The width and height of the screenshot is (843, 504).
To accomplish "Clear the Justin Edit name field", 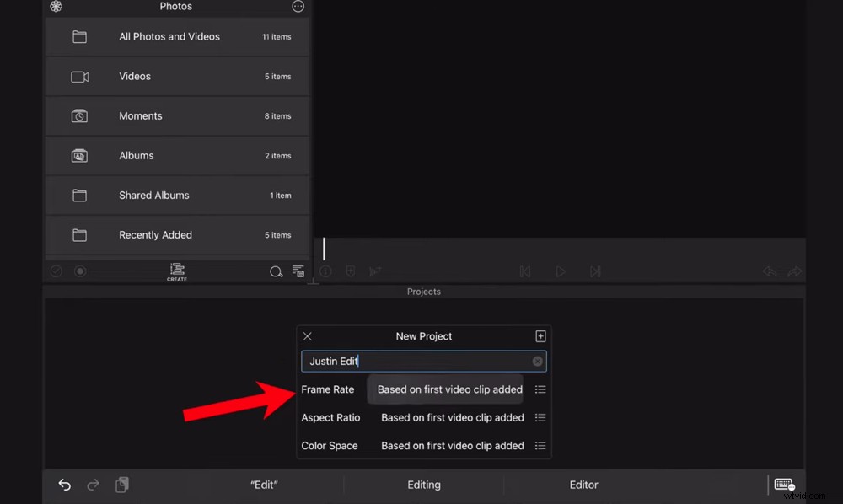I will (538, 361).
